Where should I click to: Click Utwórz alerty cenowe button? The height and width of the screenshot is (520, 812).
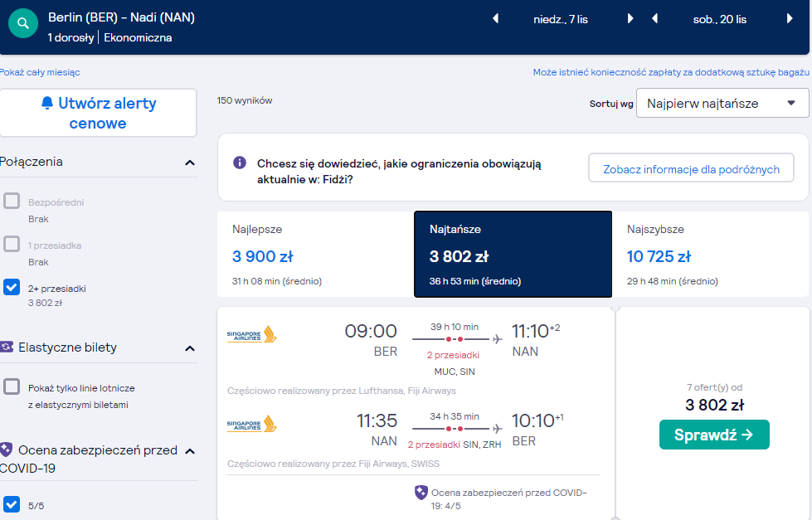click(x=99, y=113)
